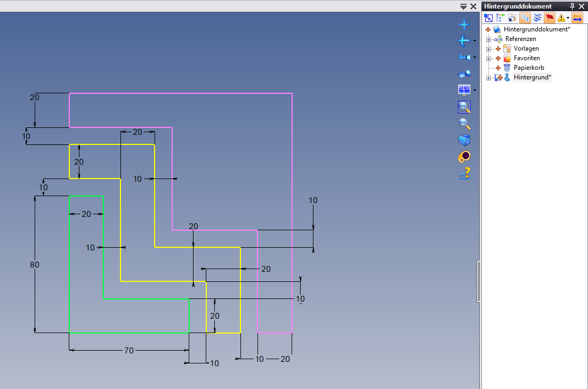Click the stacked layers icon
Screen dimensions: 588x389
click(x=537, y=18)
